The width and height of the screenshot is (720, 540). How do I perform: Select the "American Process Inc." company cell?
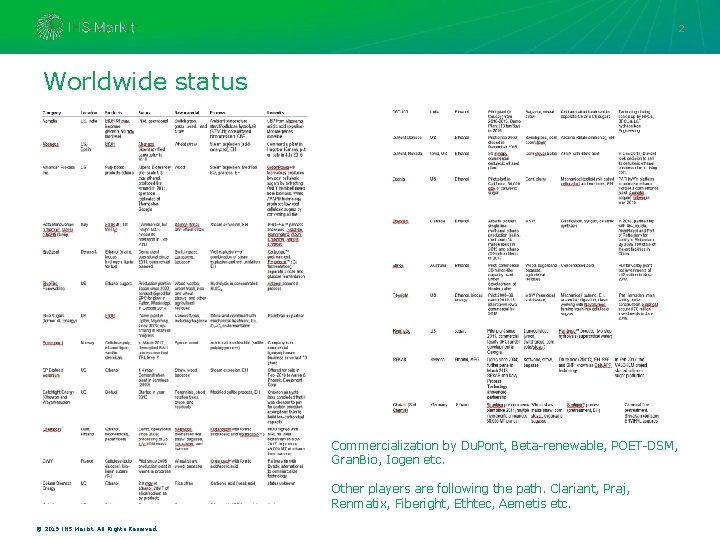tap(58, 170)
